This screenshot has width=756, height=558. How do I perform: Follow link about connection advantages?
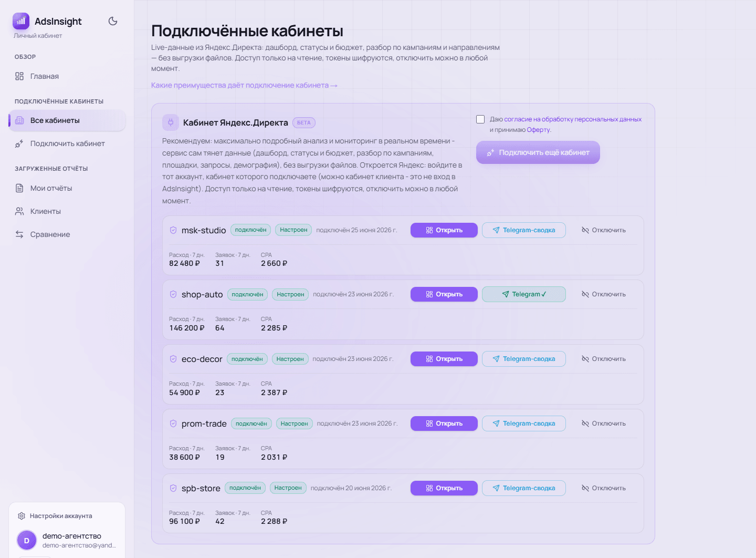244,85
